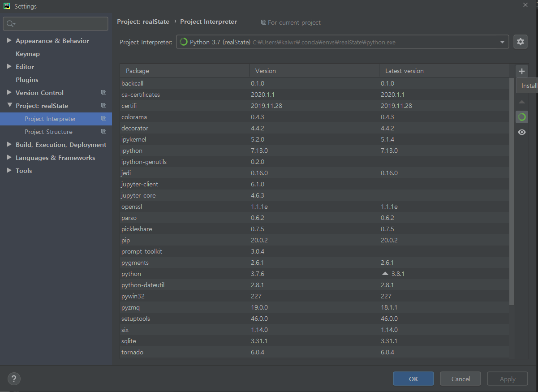This screenshot has height=392, width=538.
Task: Click the For current project icon
Action: (263, 22)
